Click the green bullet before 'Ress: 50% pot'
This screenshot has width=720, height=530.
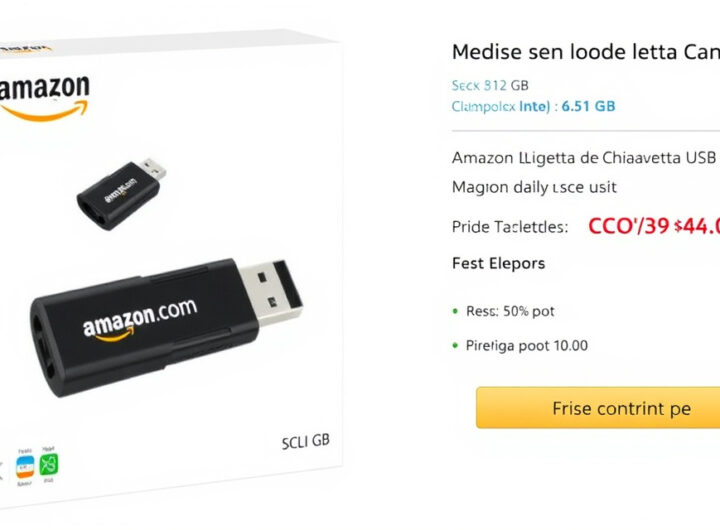tap(455, 311)
